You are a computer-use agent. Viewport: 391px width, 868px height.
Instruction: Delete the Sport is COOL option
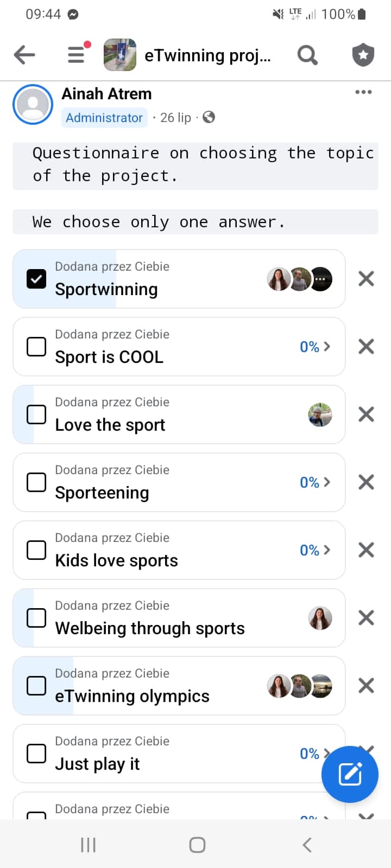367,347
